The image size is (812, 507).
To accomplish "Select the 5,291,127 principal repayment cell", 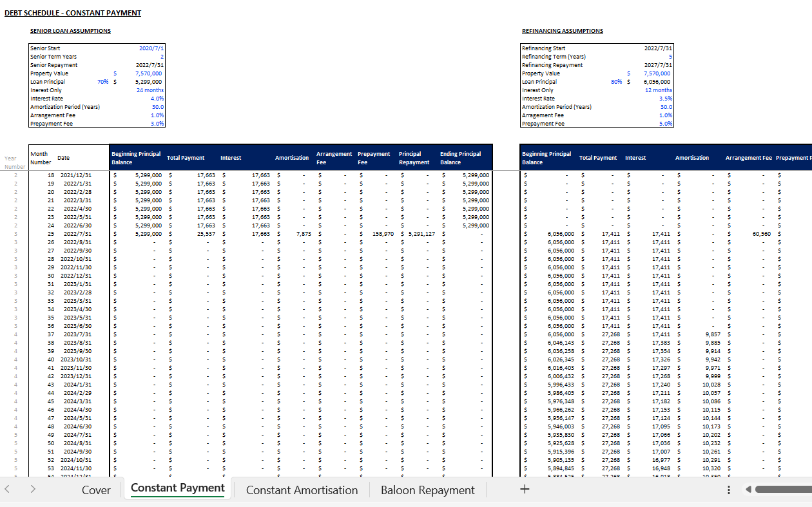I will (421, 234).
